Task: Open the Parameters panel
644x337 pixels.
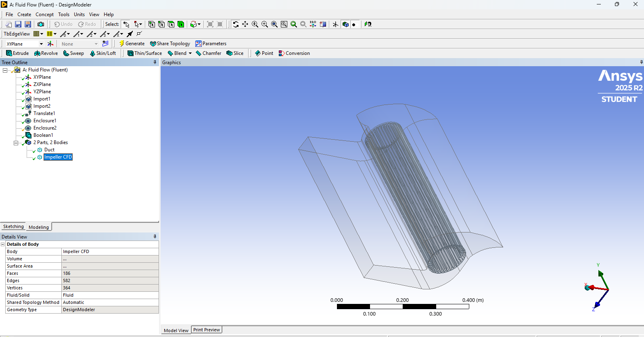Action: tap(211, 44)
